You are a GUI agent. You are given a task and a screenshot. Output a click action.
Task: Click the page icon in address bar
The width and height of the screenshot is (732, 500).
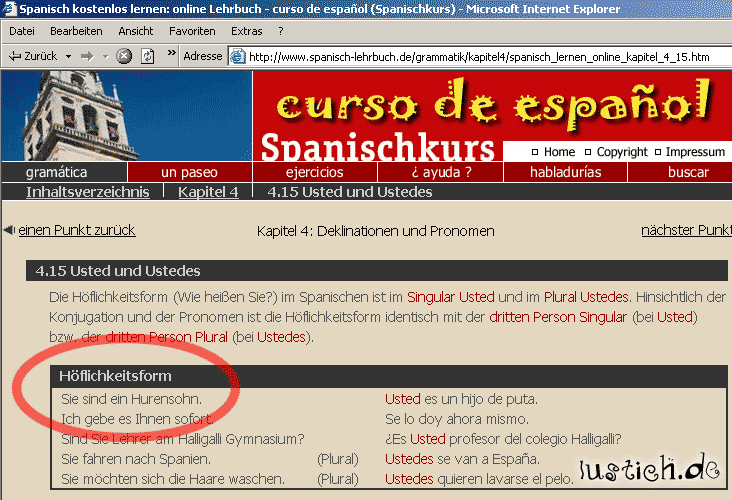238,56
